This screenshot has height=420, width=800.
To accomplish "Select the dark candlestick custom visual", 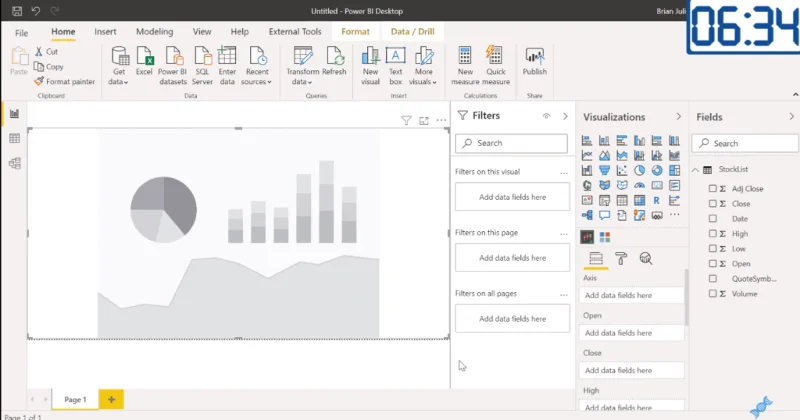I will pyautogui.click(x=587, y=237).
